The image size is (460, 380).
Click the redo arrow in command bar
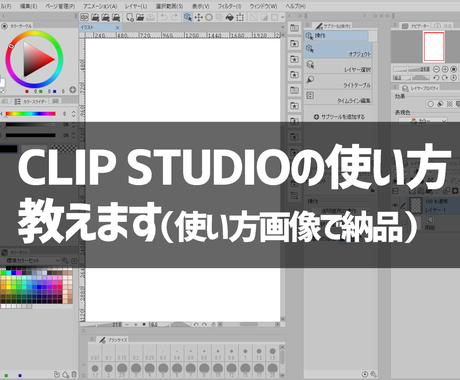174,17
